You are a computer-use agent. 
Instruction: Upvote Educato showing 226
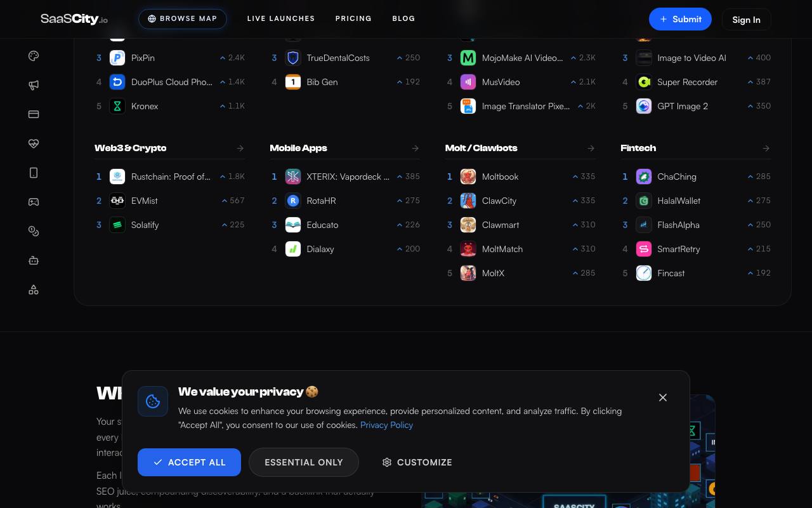point(408,225)
